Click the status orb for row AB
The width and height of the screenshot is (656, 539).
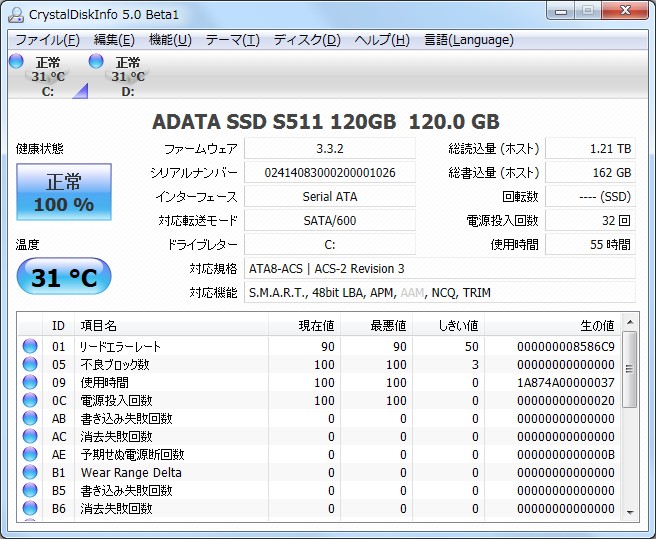30,418
